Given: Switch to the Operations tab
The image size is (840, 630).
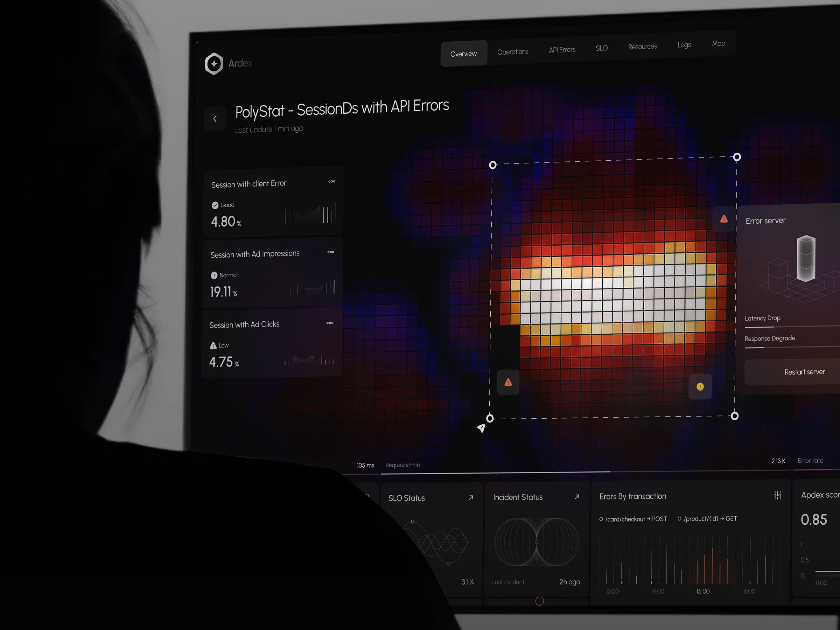Looking at the screenshot, I should tap(512, 52).
